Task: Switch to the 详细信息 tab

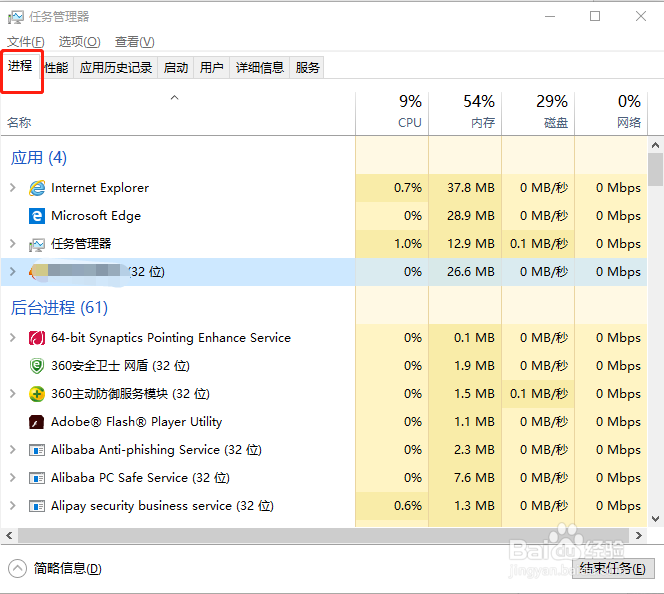Action: pyautogui.click(x=260, y=67)
